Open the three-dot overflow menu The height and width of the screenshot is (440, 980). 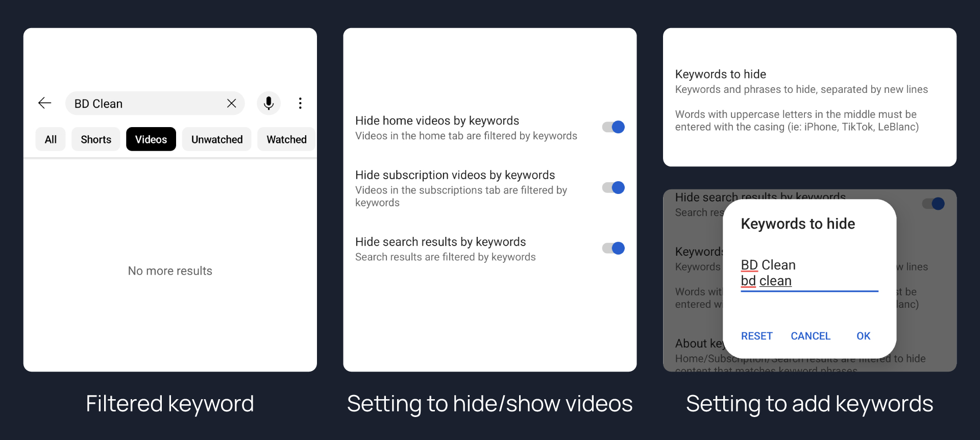pyautogui.click(x=300, y=103)
